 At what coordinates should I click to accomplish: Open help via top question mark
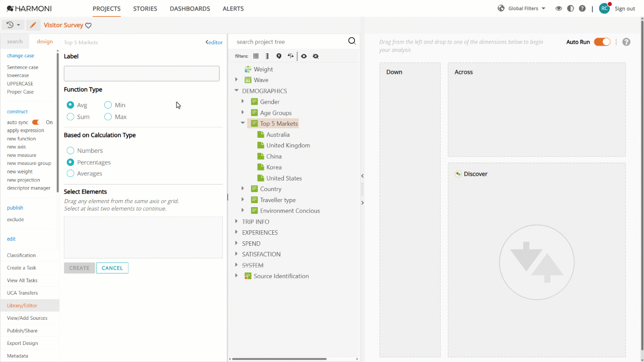click(582, 9)
